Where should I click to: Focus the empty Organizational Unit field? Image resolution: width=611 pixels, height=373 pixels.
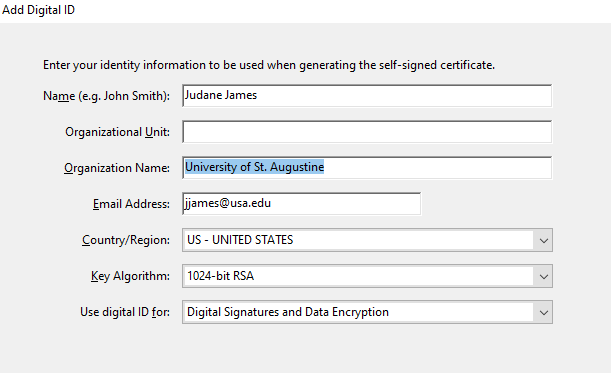tap(367, 132)
